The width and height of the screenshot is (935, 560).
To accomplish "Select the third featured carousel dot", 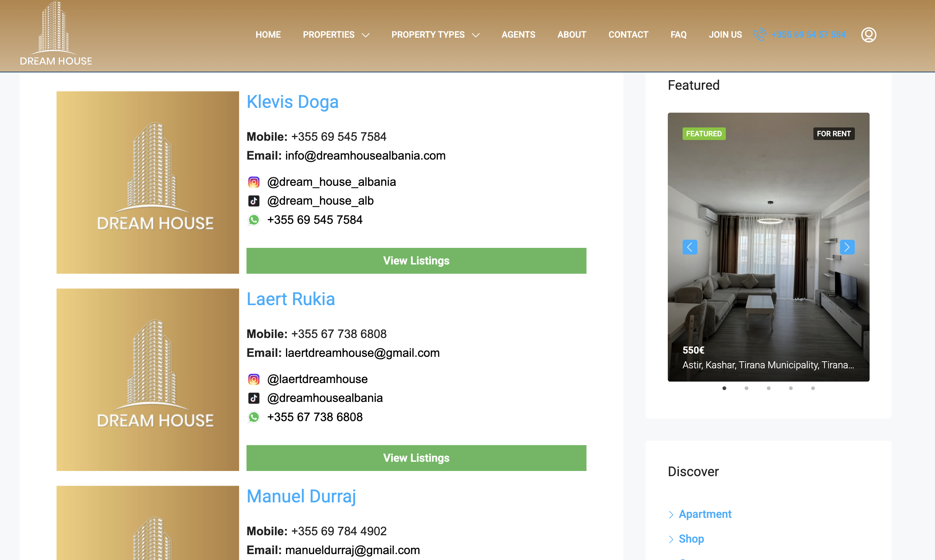I will (x=769, y=388).
